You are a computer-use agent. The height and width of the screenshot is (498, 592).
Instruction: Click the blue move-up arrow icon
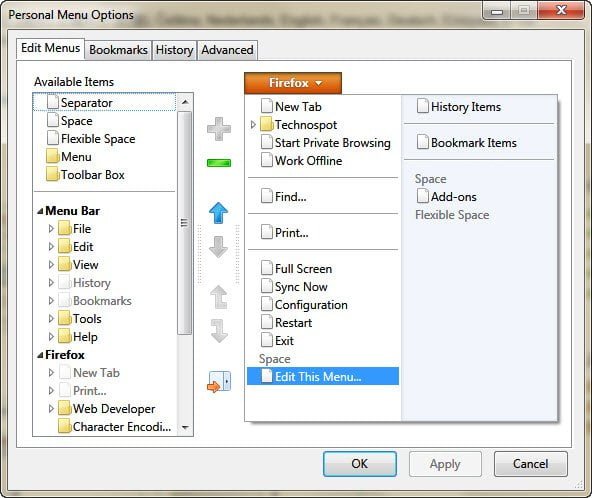[x=219, y=213]
